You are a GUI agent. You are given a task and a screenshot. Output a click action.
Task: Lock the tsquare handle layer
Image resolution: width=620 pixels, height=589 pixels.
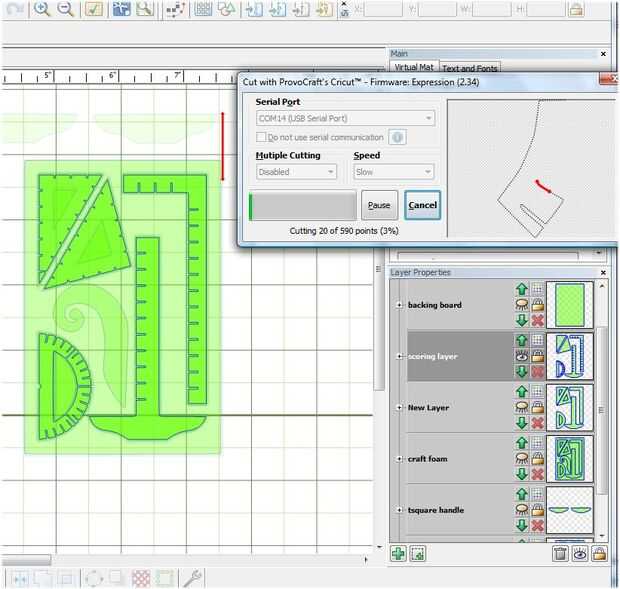pos(537,510)
